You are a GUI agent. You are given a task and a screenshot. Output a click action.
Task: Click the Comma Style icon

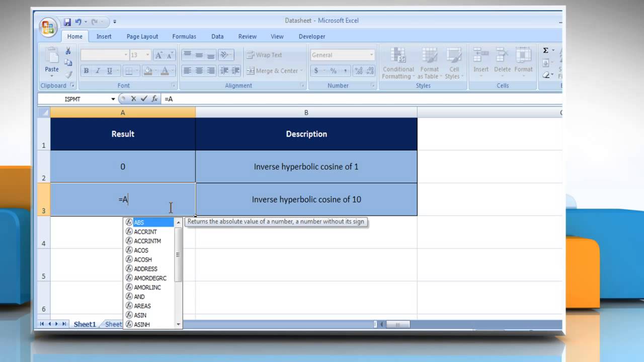click(x=345, y=71)
